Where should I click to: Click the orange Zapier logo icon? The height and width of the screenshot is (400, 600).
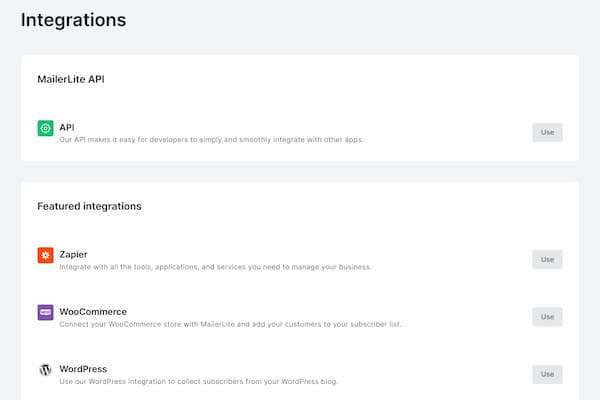point(45,255)
